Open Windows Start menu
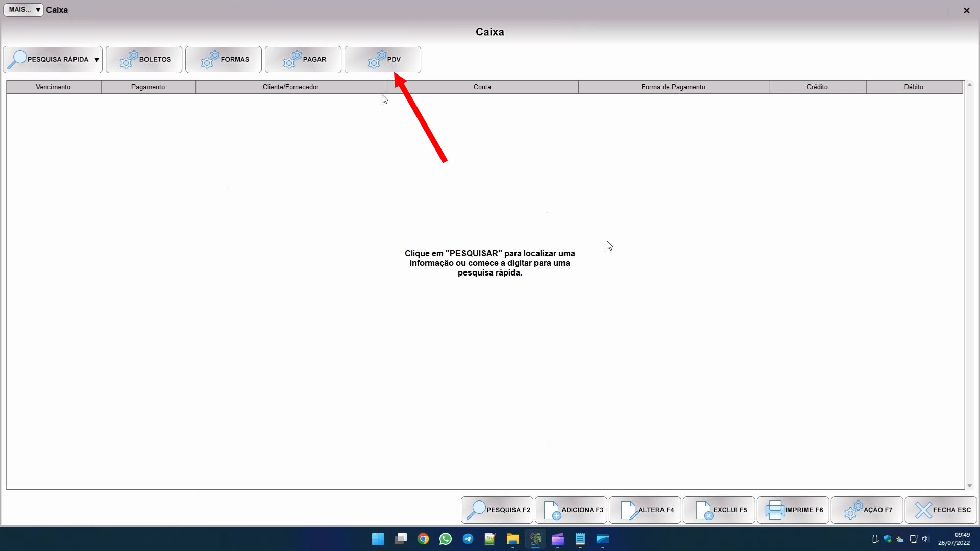Viewport: 980px width, 551px height. coord(378,539)
